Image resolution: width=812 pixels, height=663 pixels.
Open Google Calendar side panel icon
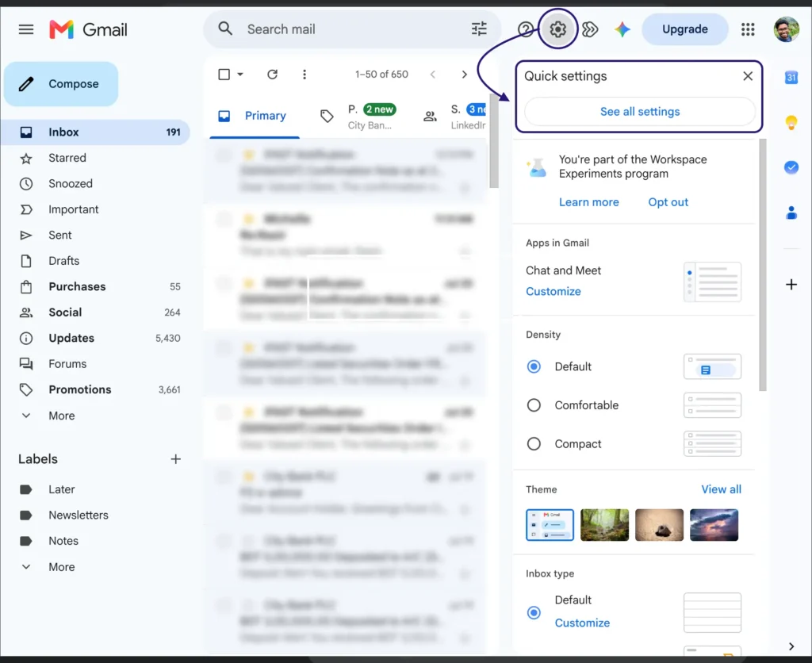[x=791, y=78]
